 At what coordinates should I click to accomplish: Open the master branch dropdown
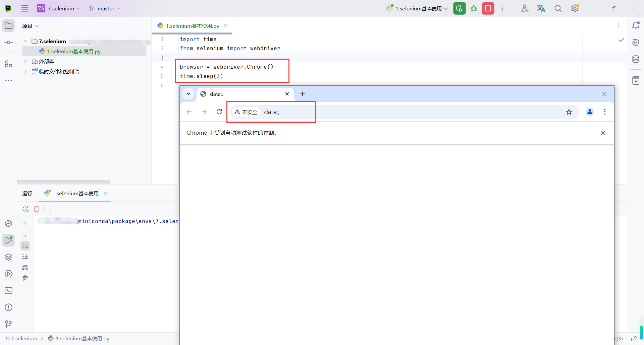pos(105,8)
